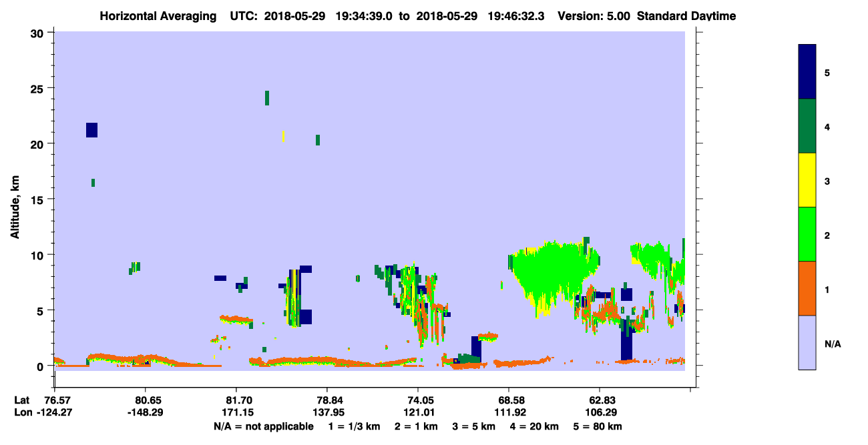Image resolution: width=868 pixels, height=445 pixels.
Task: Click the dark blue colorbar segment labeled 5
Action: pos(807,72)
